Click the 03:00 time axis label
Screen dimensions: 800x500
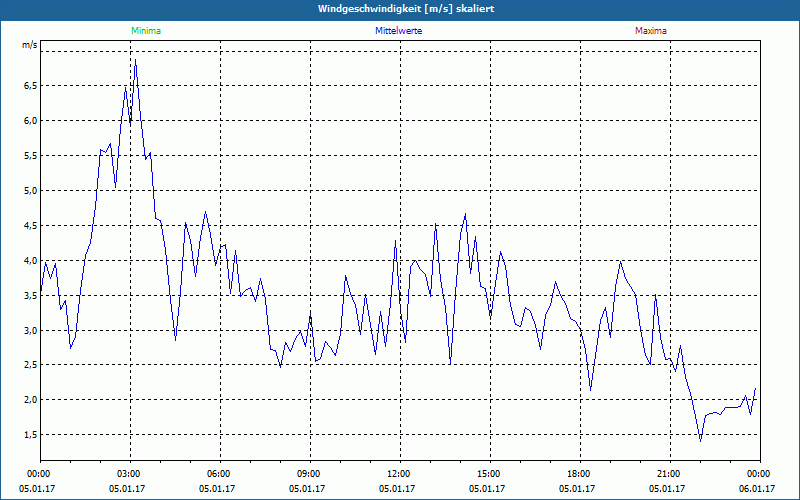pos(130,474)
